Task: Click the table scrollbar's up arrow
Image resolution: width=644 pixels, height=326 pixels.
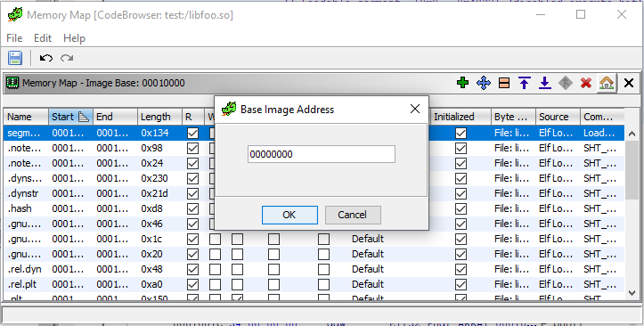Action: click(x=632, y=134)
